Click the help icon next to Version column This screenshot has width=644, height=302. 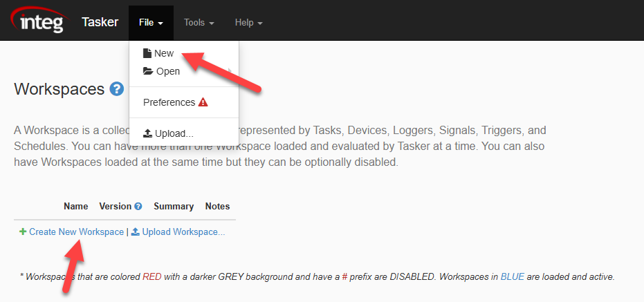point(138,207)
